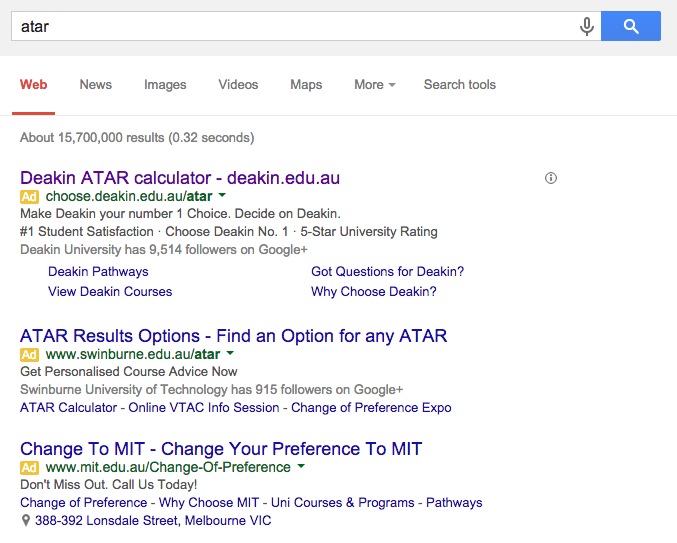
Task: Click the Pathways link under MIT ad
Action: click(x=454, y=502)
